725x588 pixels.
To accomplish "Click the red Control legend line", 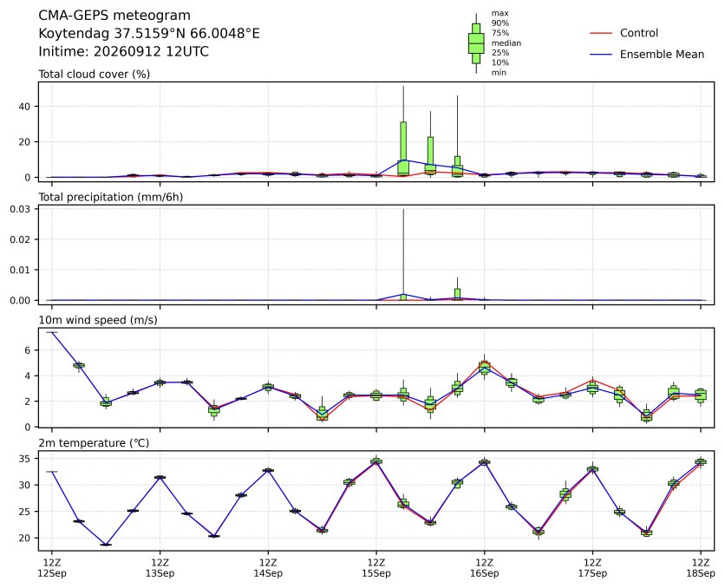I will pos(601,33).
